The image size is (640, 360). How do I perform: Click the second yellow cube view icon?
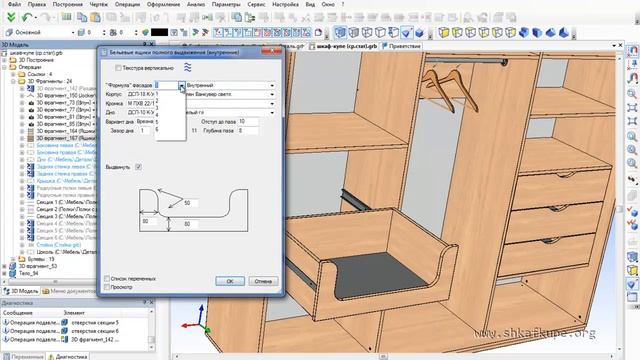457,32
